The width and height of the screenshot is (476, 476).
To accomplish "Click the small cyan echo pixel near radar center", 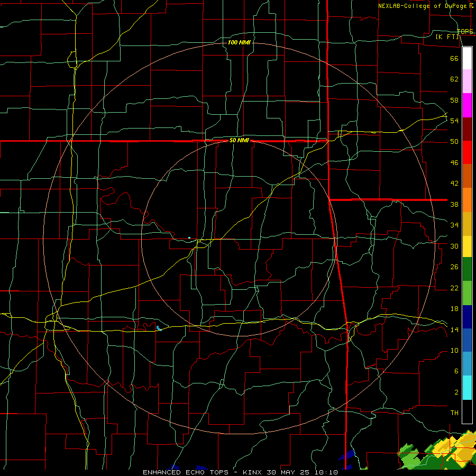I will [189, 237].
